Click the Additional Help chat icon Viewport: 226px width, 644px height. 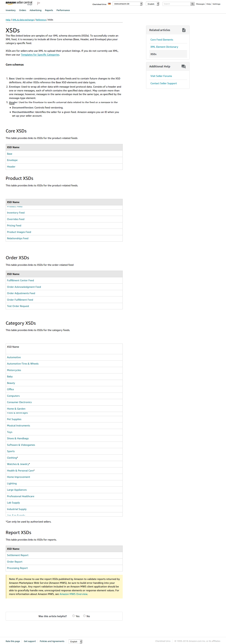(183, 67)
